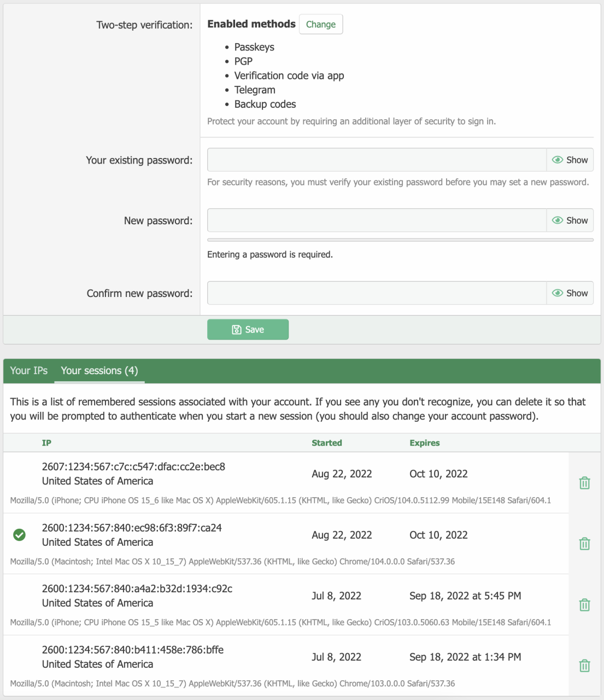The width and height of the screenshot is (604, 700).
Task: Save the password changes
Action: click(x=248, y=329)
